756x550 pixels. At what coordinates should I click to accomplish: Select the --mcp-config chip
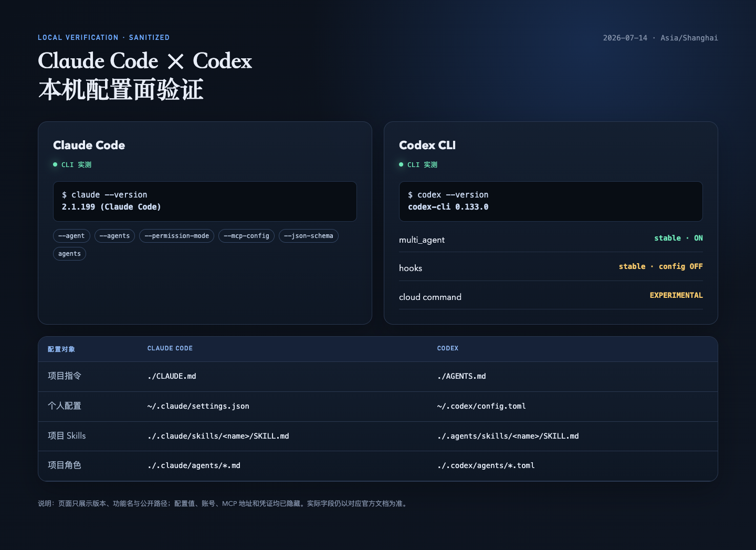point(246,236)
